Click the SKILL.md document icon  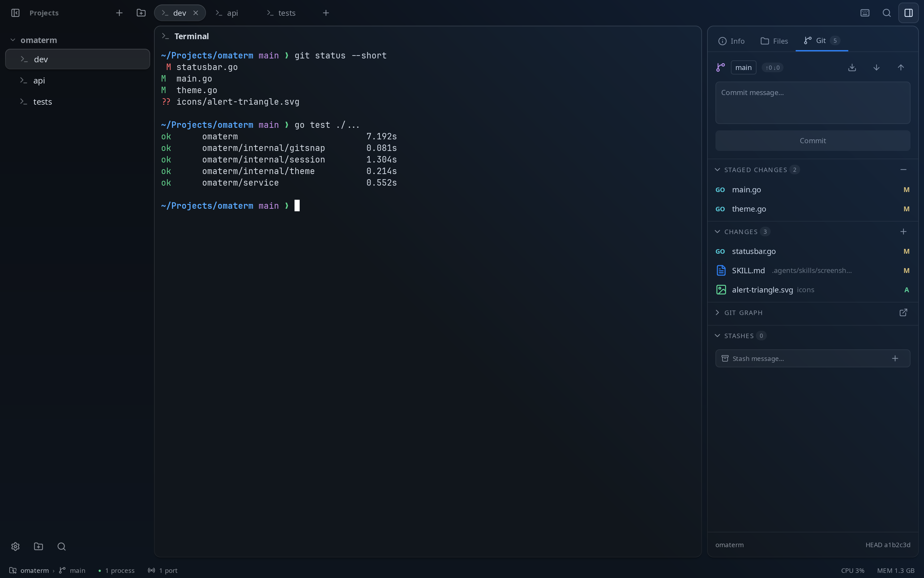[721, 271]
